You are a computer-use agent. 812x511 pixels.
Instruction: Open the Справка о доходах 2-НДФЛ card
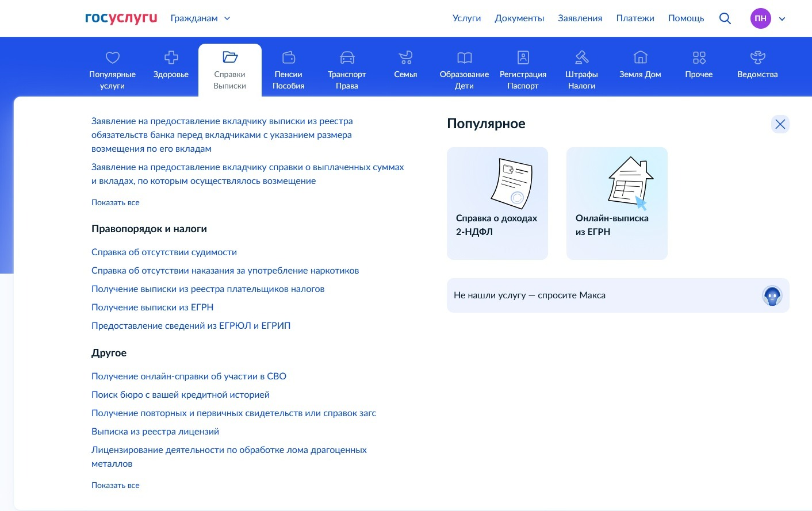click(497, 203)
